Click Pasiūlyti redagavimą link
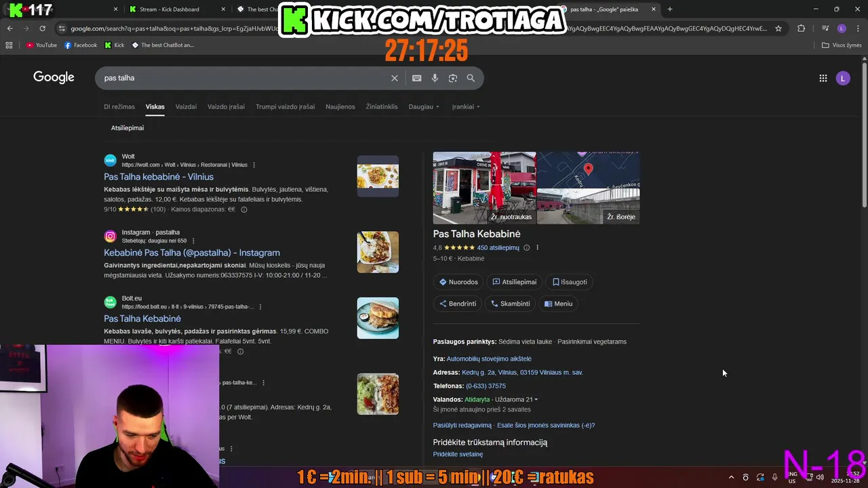The image size is (868, 488). tap(462, 425)
